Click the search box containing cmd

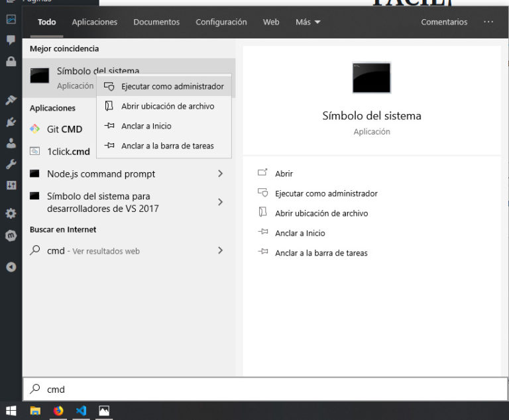coord(265,389)
